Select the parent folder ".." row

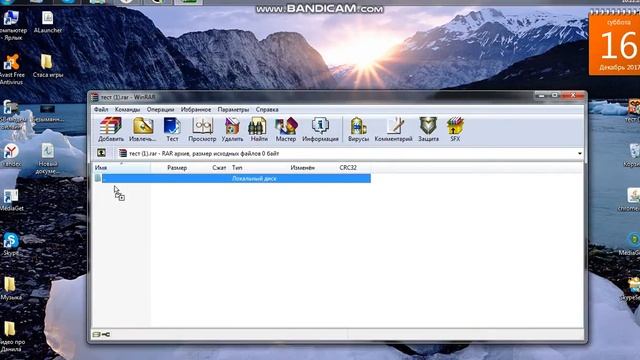232,178
